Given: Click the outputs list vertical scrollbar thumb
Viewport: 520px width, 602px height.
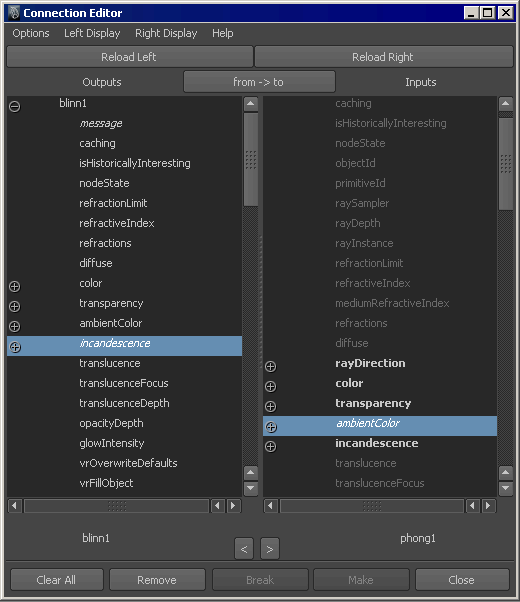Looking at the screenshot, I should (x=251, y=159).
